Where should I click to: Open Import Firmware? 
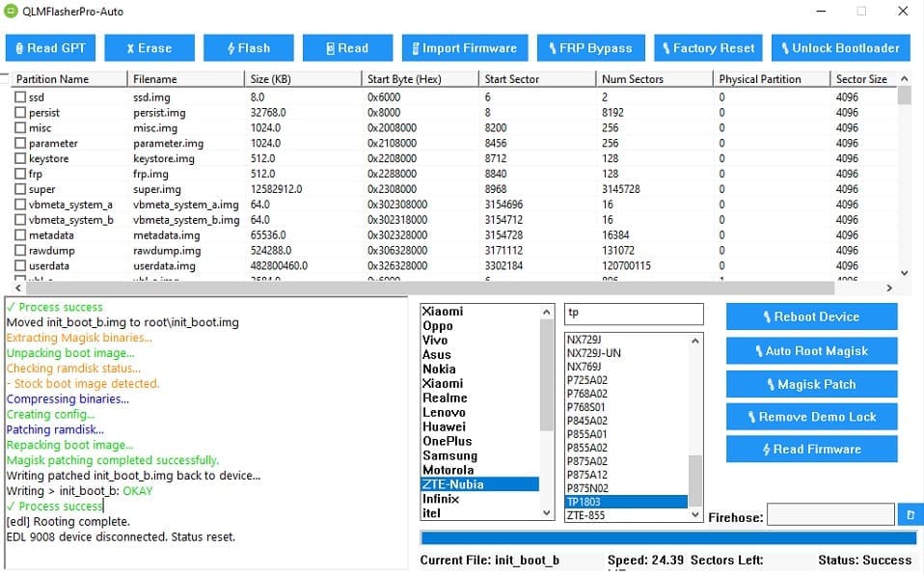point(465,48)
